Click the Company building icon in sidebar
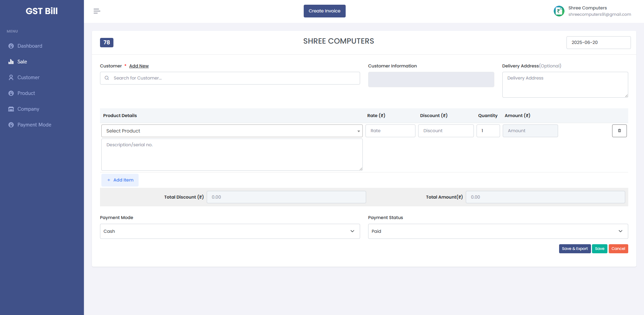The image size is (644, 315). tap(11, 109)
